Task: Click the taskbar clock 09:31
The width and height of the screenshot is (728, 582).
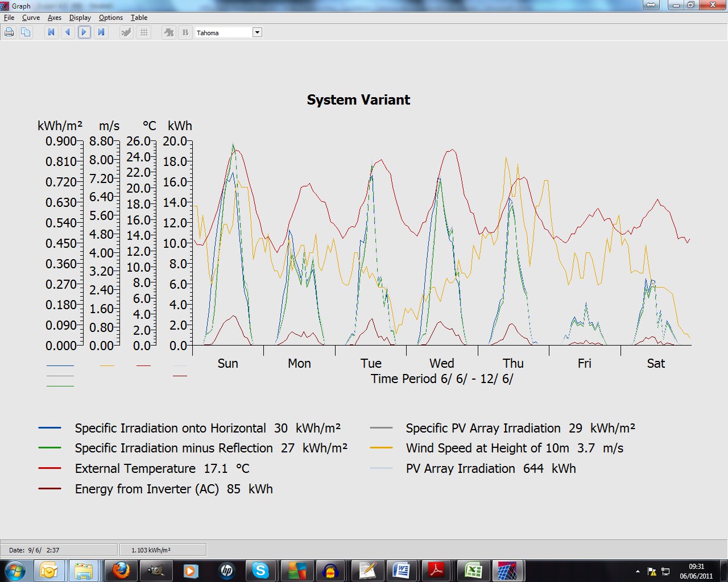Action: point(696,571)
